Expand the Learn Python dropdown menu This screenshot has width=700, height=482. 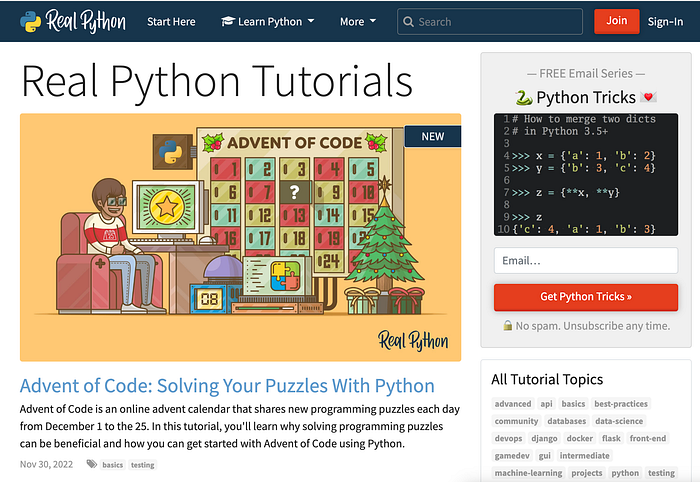click(268, 21)
